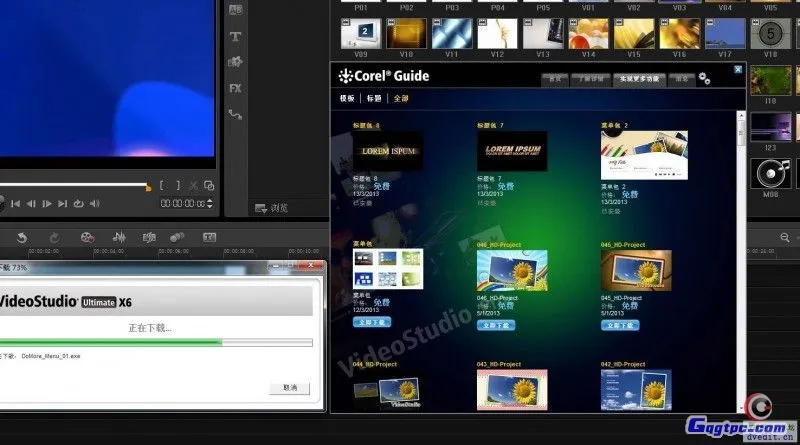This screenshot has width=800, height=445.
Task: Click the Redo arrow in timeline toolbar
Action: click(x=54, y=238)
